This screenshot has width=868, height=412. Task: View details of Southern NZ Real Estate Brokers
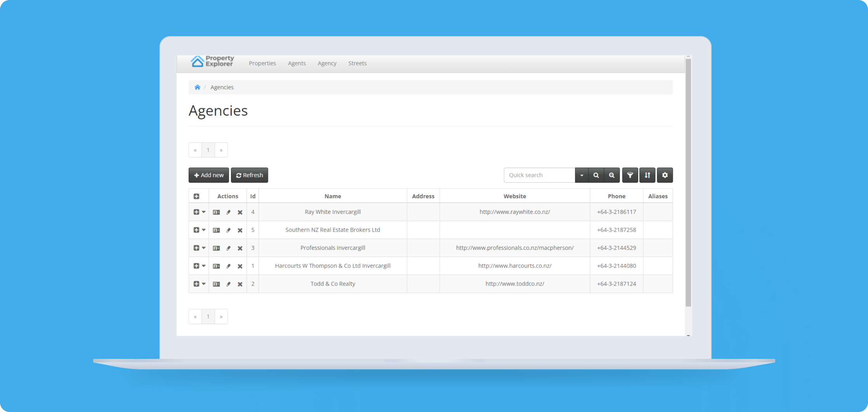click(216, 230)
